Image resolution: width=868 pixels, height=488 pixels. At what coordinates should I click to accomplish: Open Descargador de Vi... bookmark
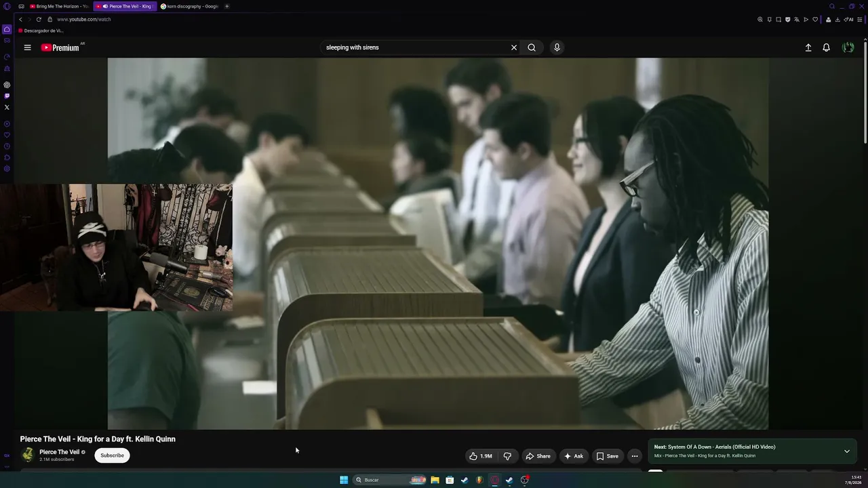tap(41, 30)
